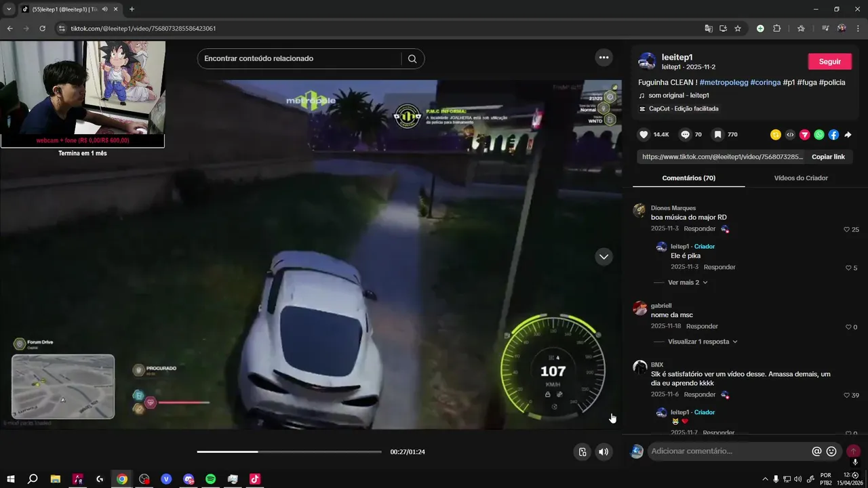Image resolution: width=868 pixels, height=488 pixels.
Task: Share the video to WhatsApp
Action: [x=819, y=135]
